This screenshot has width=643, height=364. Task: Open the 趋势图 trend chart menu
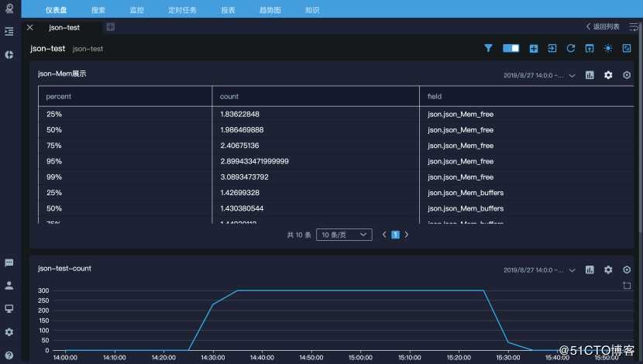coord(270,10)
